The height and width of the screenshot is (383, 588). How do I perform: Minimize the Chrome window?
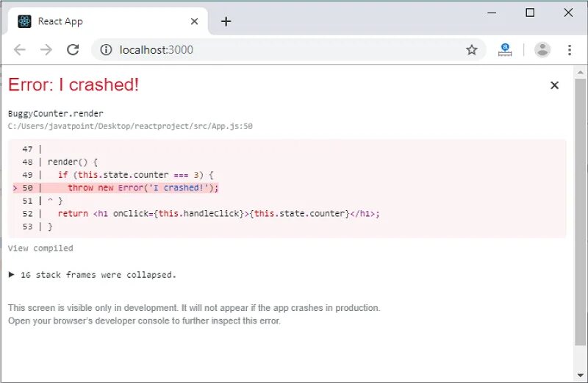click(x=492, y=12)
